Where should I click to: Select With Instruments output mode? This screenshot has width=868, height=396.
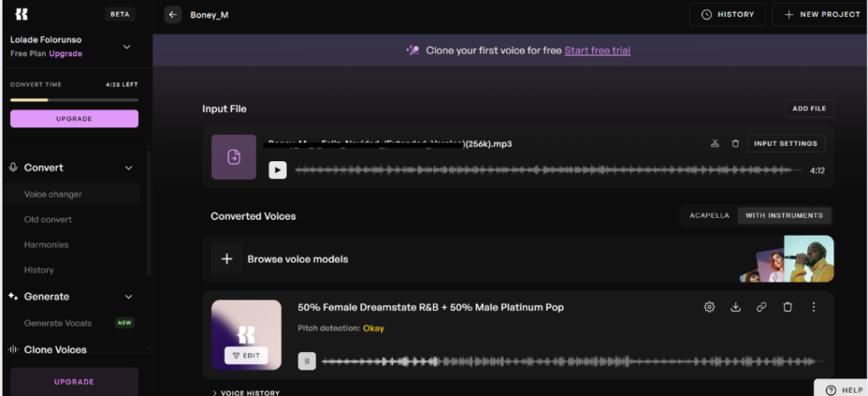pos(784,215)
